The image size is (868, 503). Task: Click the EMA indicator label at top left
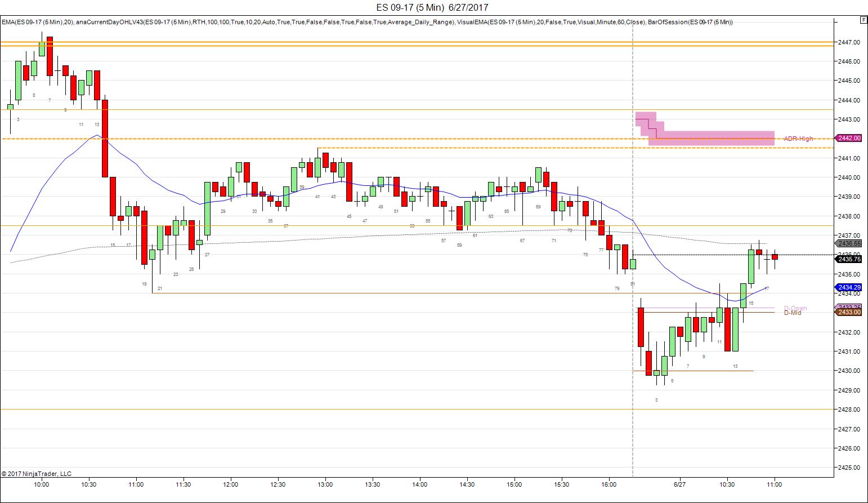pos(37,22)
